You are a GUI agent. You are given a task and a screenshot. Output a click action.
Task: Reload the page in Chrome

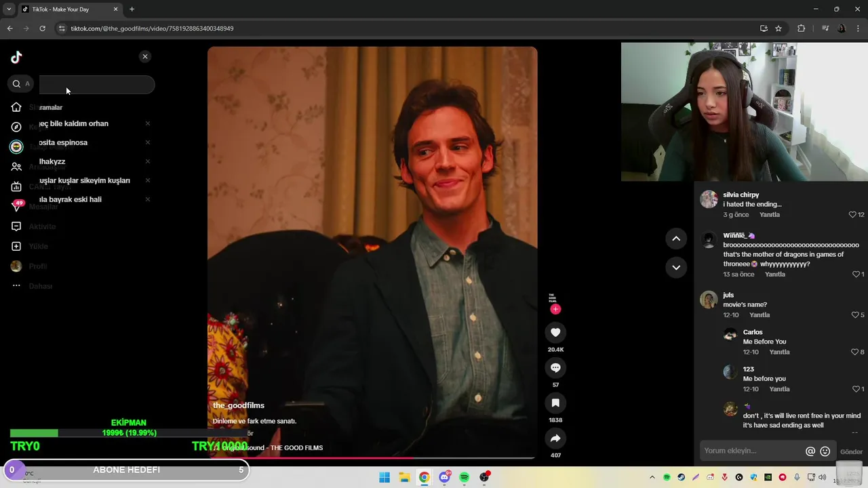[x=42, y=28]
